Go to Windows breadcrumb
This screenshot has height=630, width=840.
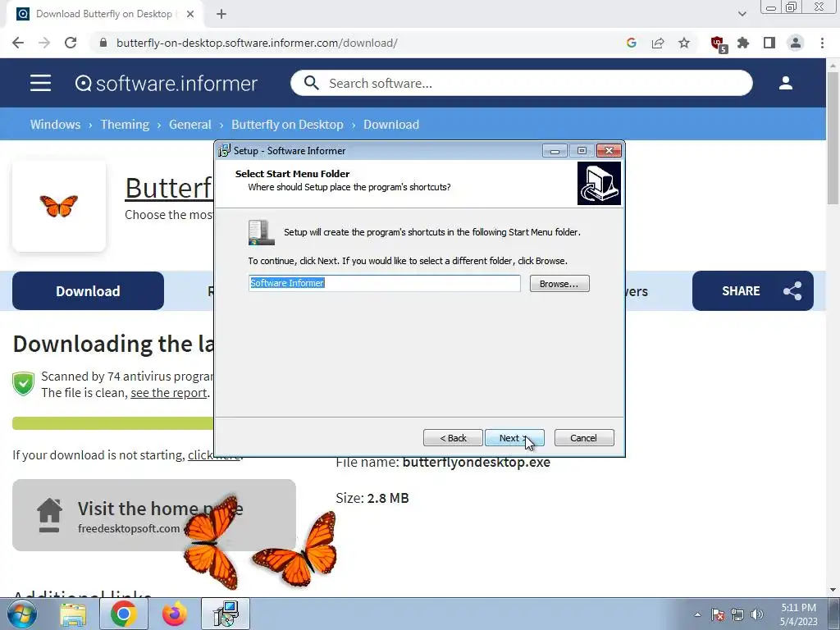click(x=55, y=125)
